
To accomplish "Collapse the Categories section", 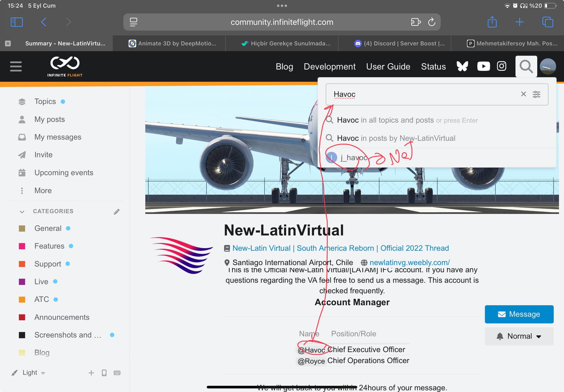I will (22, 212).
